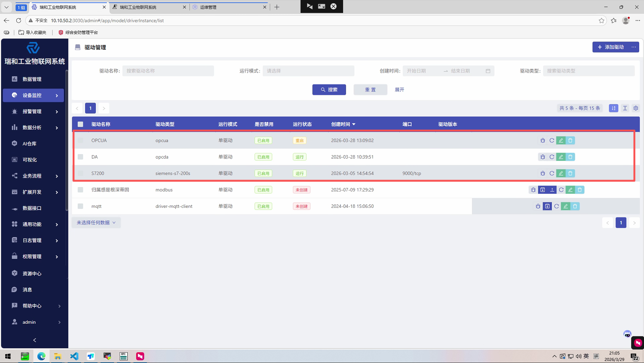This screenshot has width=644, height=363.
Task: Click the A-Z sort icon above the table
Action: 614,108
